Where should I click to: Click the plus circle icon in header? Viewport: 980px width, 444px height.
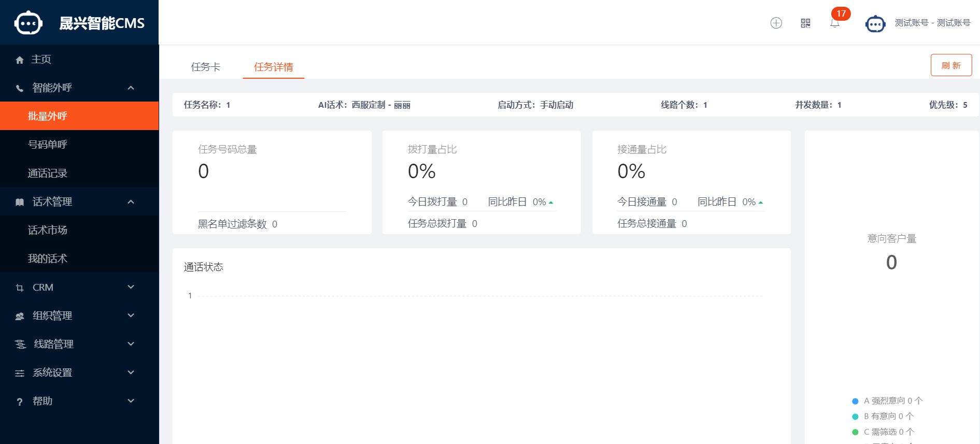[776, 23]
